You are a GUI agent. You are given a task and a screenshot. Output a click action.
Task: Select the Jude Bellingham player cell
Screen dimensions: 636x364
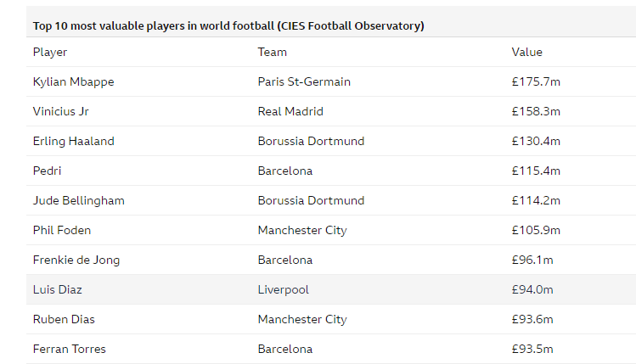[x=78, y=200]
